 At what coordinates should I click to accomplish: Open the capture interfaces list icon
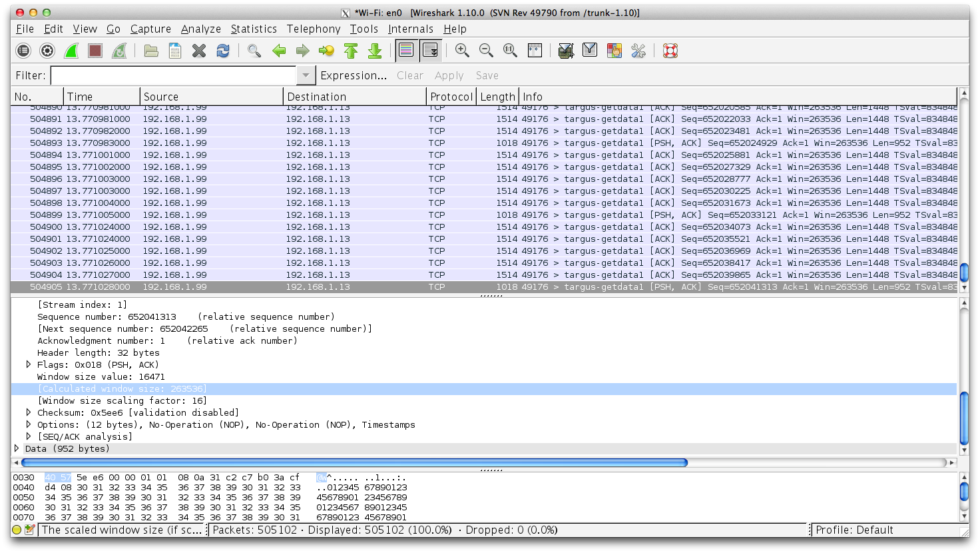(x=23, y=51)
